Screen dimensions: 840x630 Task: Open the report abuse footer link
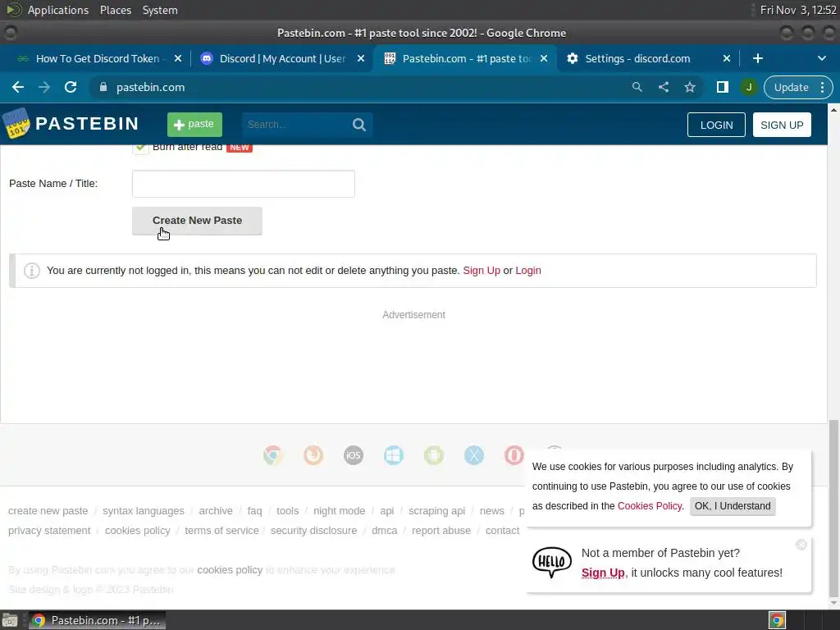pyautogui.click(x=441, y=531)
